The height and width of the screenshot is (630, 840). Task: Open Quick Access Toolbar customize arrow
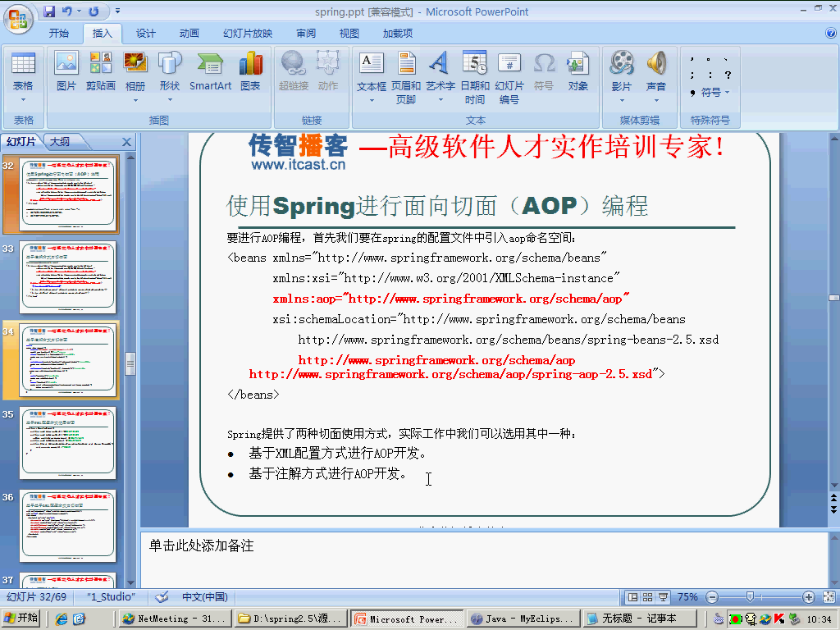pyautogui.click(x=117, y=11)
